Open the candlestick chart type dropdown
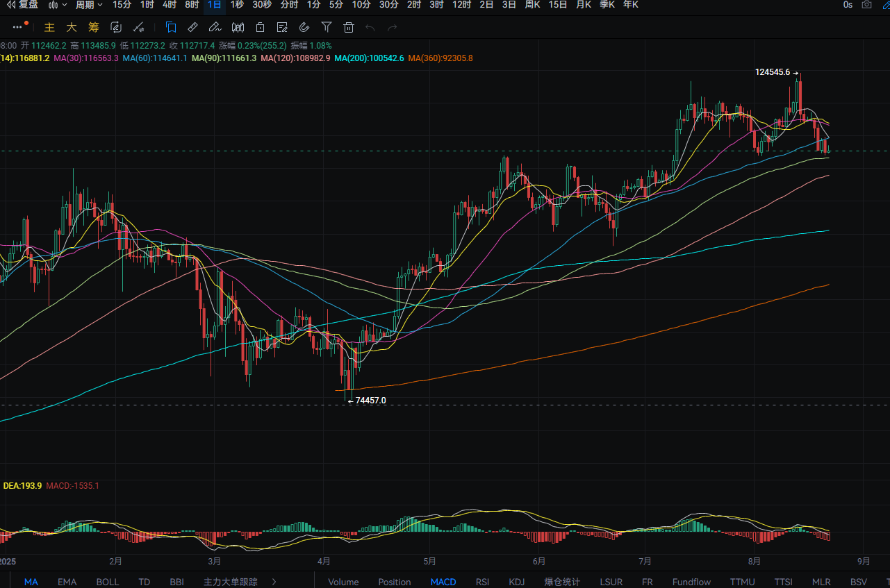 pyautogui.click(x=57, y=5)
